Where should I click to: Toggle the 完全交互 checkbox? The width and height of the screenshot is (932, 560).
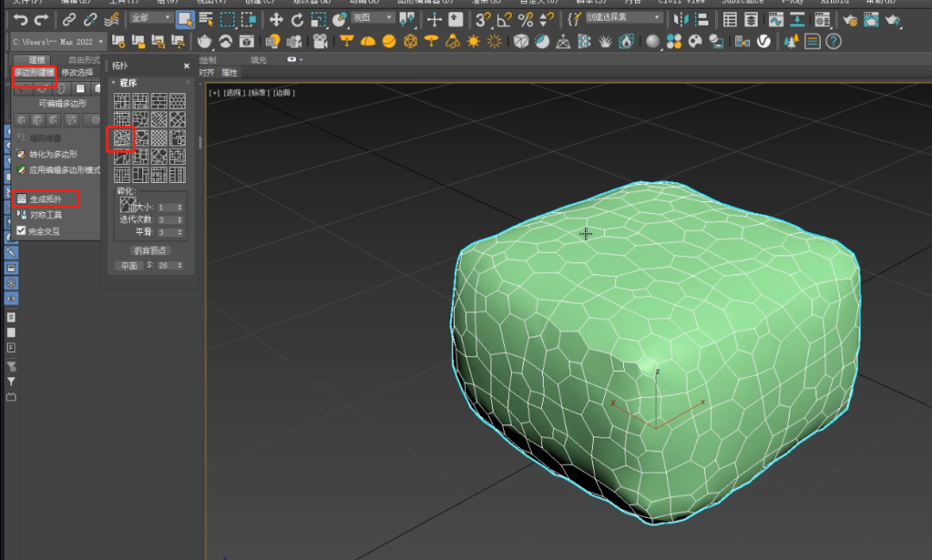[22, 231]
